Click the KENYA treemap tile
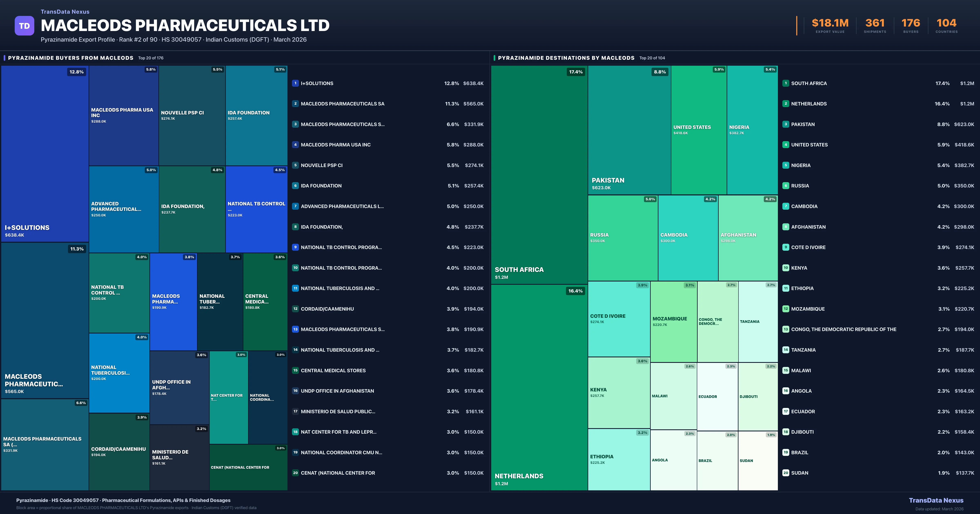Screen dimensions: 980x514 pyautogui.click(x=619, y=392)
